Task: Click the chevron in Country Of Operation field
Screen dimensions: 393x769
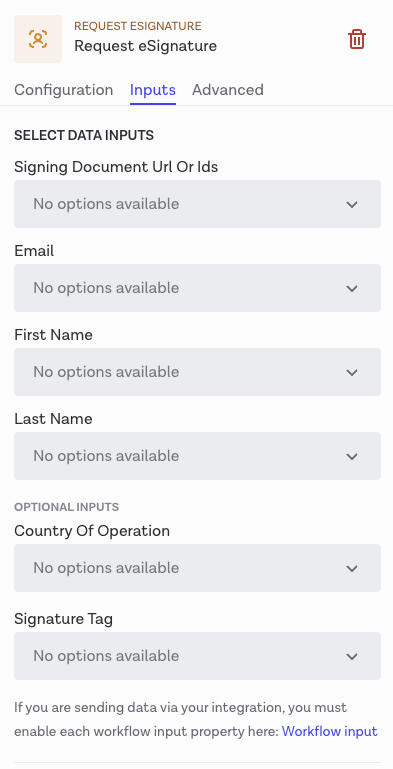Action: tap(352, 568)
